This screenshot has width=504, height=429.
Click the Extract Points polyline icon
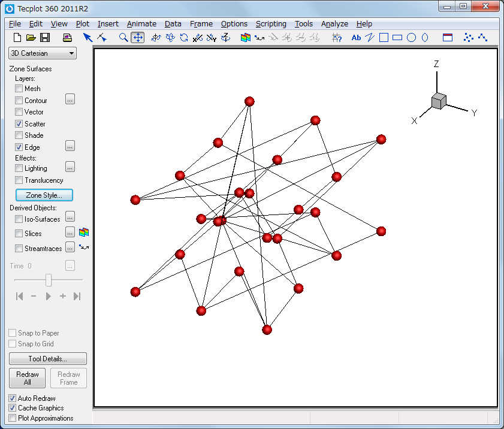pyautogui.click(x=482, y=38)
